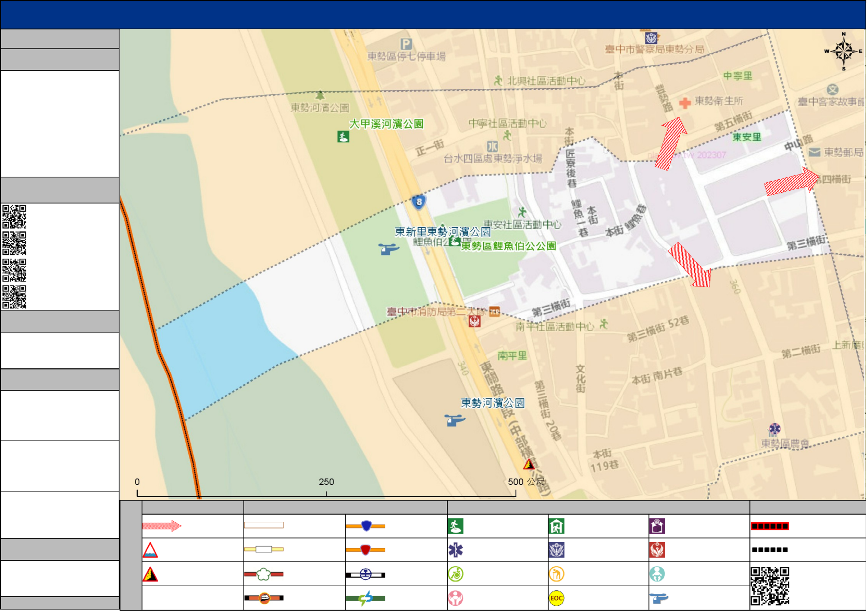
Task: Select the red fire department legend icon
Action: 658,550
